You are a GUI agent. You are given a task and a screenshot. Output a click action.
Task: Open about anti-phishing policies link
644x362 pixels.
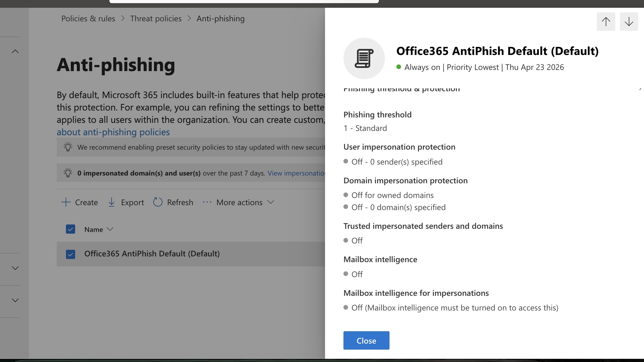point(113,132)
